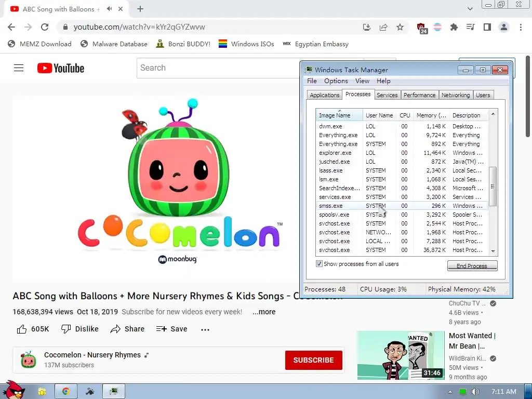Click the volume speaker icon in system tray

tap(475, 392)
